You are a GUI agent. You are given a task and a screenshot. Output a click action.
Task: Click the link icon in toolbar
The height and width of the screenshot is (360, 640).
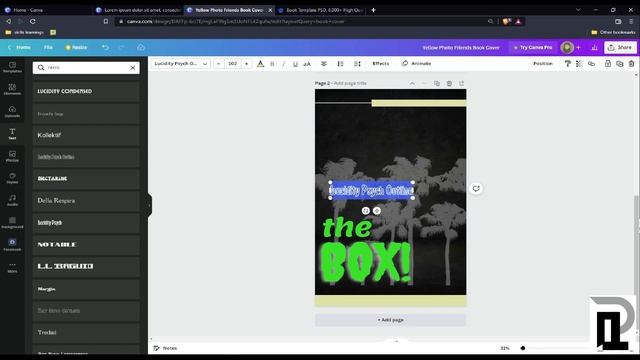click(x=591, y=64)
